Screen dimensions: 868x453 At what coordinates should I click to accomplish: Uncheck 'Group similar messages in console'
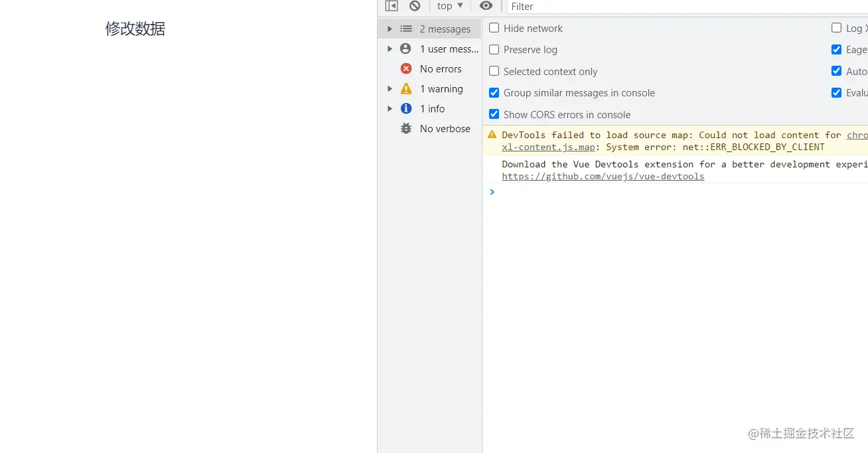click(x=494, y=93)
